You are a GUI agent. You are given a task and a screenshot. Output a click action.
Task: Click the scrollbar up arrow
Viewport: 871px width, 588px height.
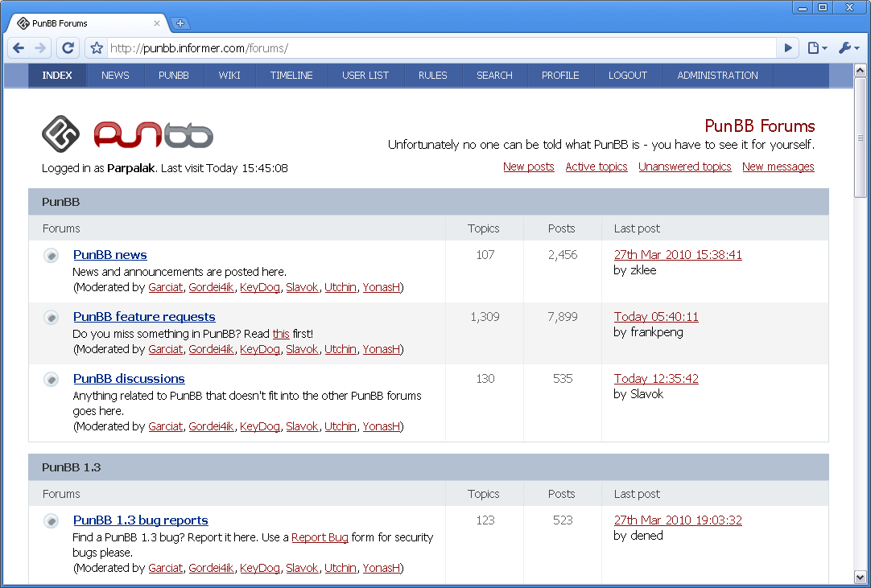[x=860, y=70]
